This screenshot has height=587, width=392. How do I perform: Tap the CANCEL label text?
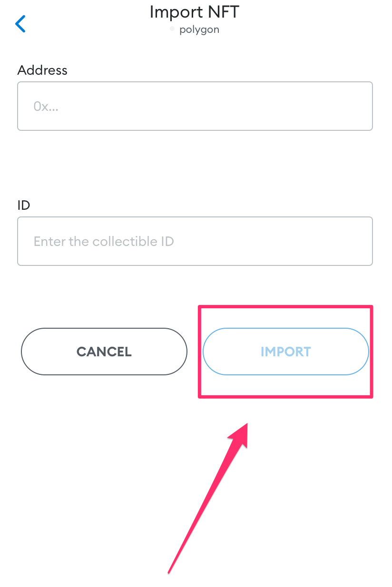(104, 352)
